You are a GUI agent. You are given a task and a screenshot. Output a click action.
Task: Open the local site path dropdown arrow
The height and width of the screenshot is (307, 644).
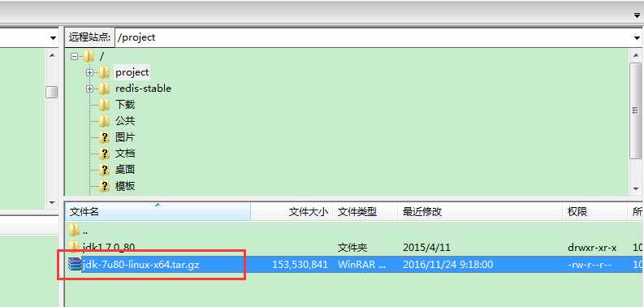pyautogui.click(x=53, y=38)
